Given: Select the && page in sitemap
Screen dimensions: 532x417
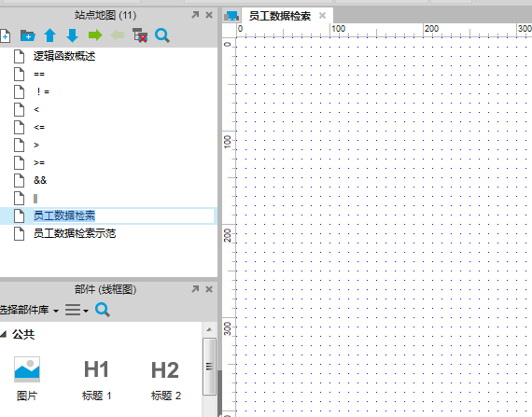Looking at the screenshot, I should coord(40,180).
